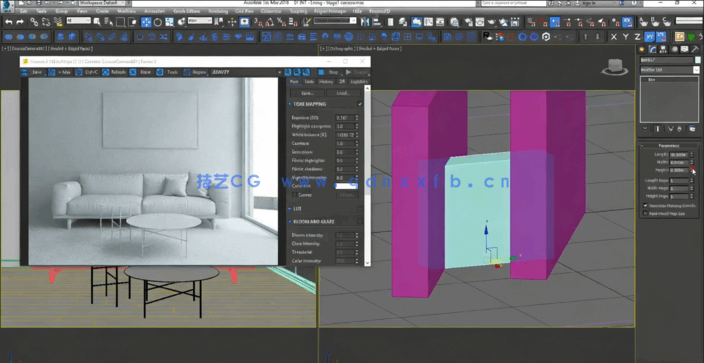Toggle Real-World Map Size checkbox
Image resolution: width=704 pixels, height=363 pixels.
pos(646,214)
